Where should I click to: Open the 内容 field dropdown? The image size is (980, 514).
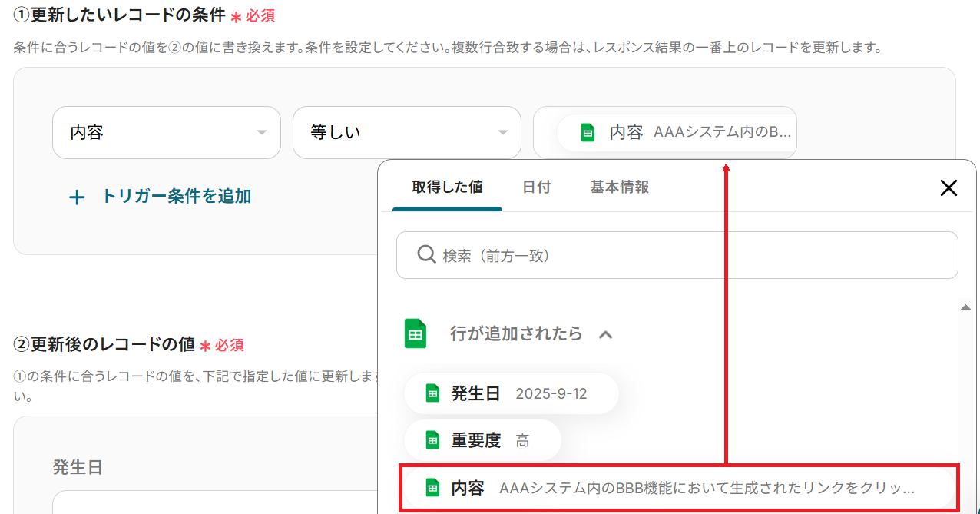click(167, 133)
